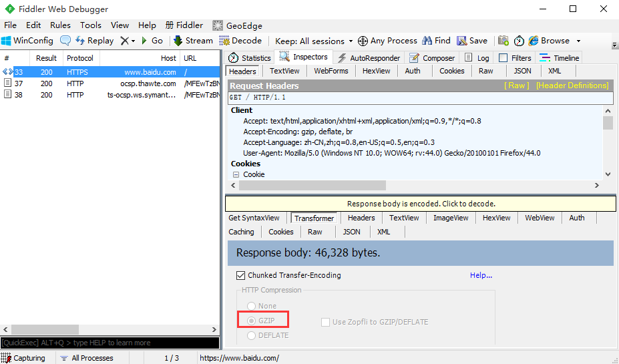Open the Edit menu
This screenshot has height=364, width=619.
coord(33,25)
